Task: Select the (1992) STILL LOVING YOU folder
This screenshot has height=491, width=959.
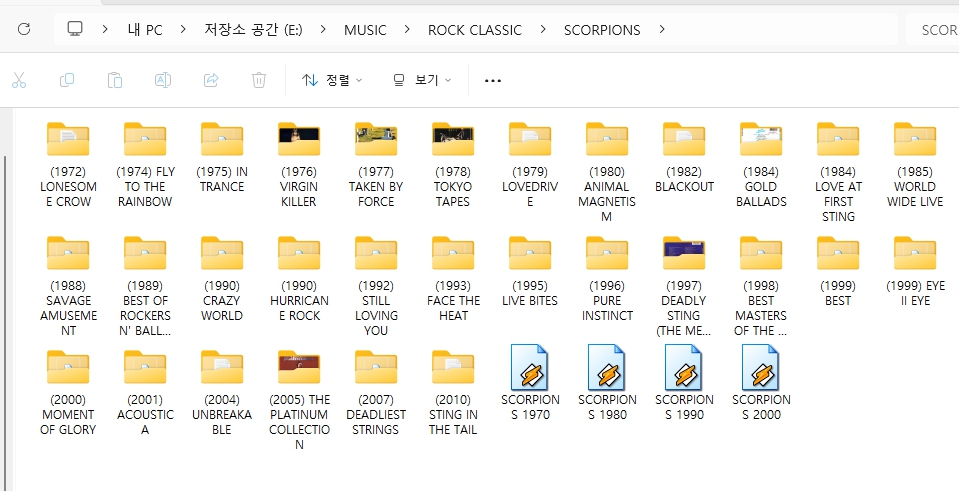Action: [376, 286]
